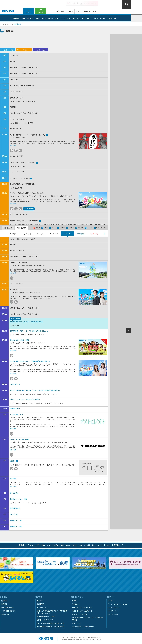The width and height of the screenshot is (142, 644).
Task: Expand 続きを読む for あんぎゃでござる
Action: (x=13, y=145)
